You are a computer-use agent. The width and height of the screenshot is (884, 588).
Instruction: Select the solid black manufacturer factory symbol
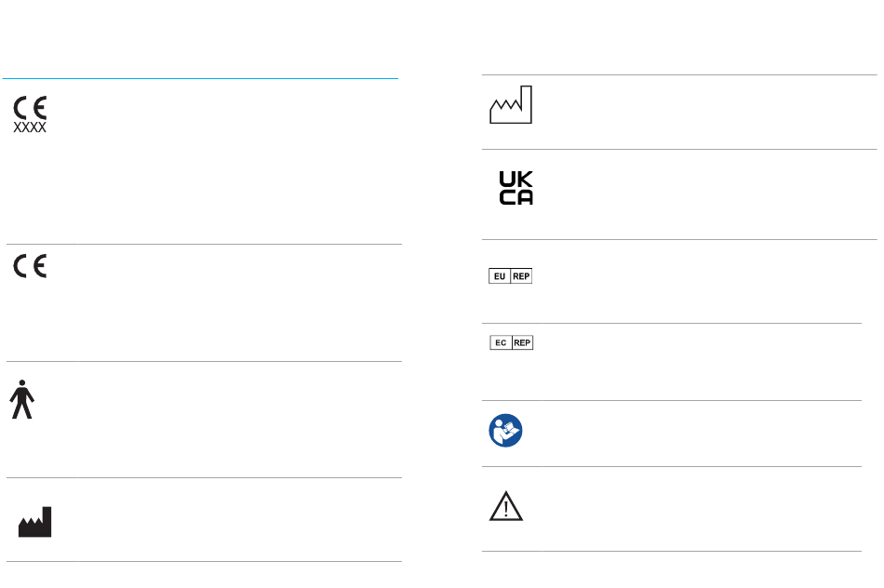click(x=35, y=521)
